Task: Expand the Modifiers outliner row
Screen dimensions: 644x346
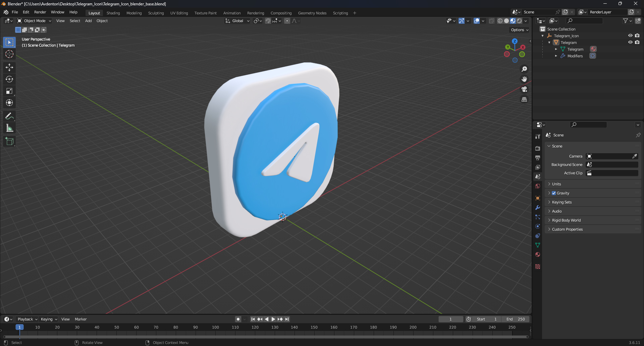Action: [556, 56]
